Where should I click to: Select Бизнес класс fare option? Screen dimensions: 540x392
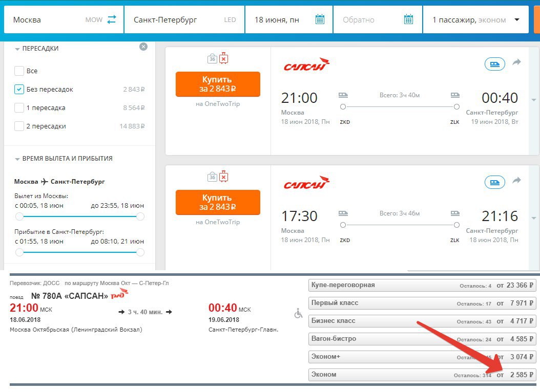[422, 321]
